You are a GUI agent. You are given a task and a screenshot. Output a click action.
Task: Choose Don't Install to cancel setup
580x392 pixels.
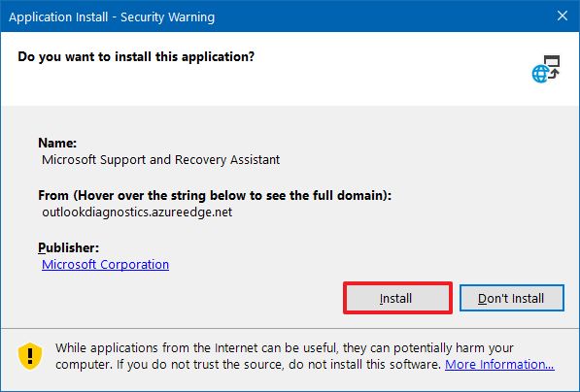coord(512,298)
